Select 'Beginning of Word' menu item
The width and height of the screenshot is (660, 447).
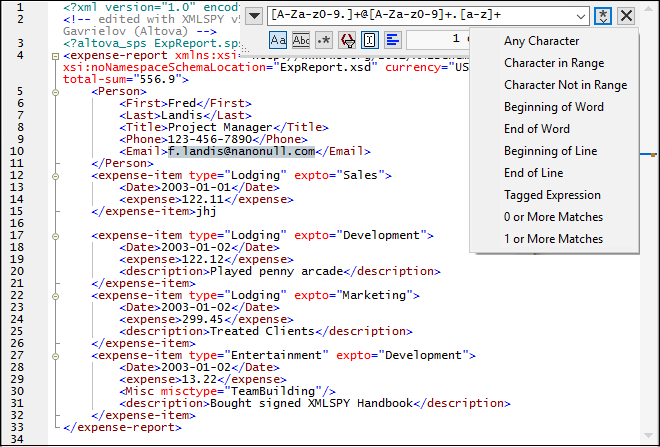551,107
